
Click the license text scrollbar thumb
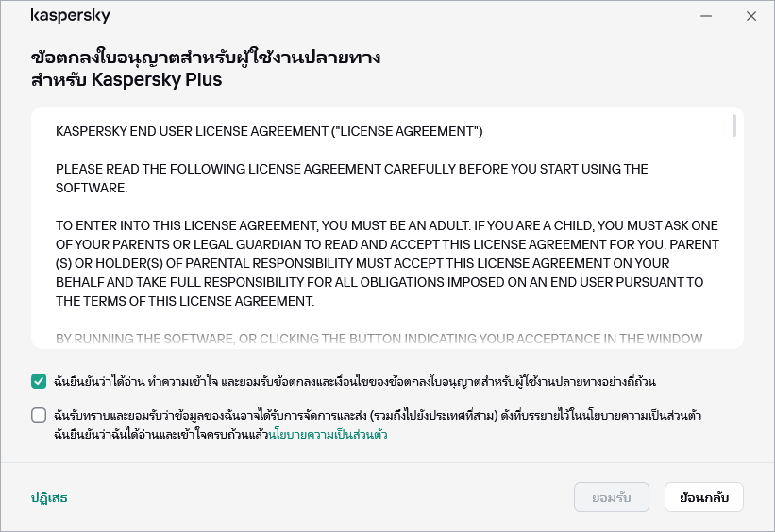pos(734,126)
